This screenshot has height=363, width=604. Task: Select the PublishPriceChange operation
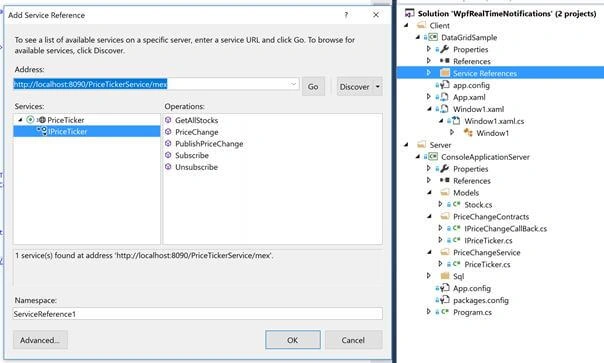click(209, 144)
